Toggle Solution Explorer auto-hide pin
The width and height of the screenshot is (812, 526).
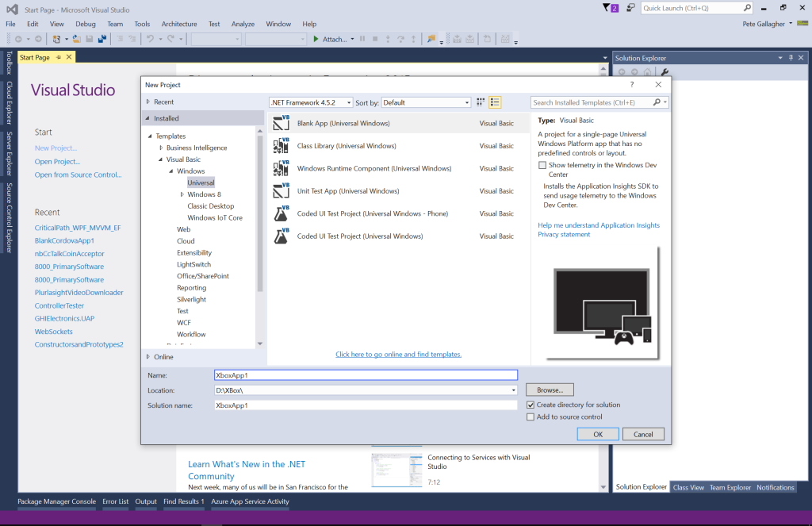point(791,58)
